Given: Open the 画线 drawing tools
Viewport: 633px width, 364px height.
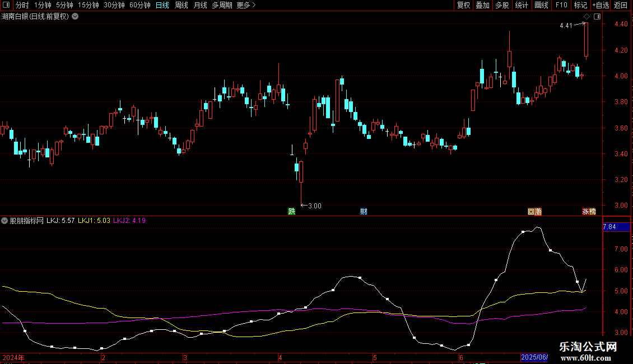Looking at the screenshot, I should click(x=541, y=5).
